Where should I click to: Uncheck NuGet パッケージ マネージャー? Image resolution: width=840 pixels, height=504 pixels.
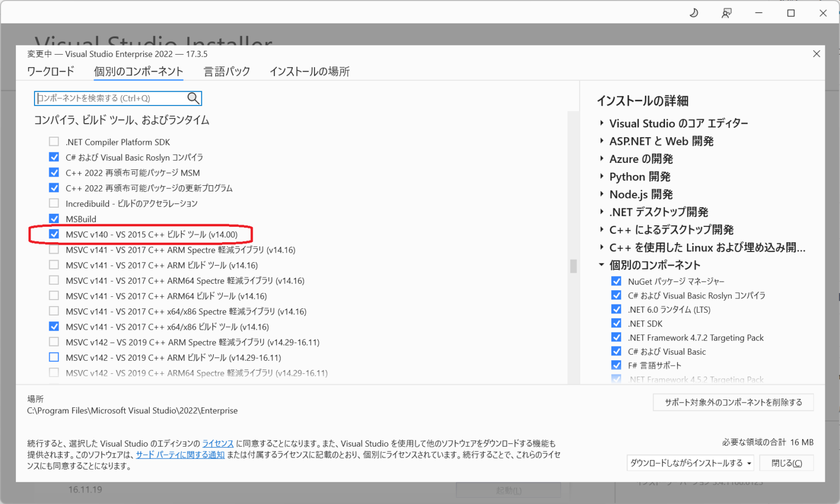pos(616,281)
